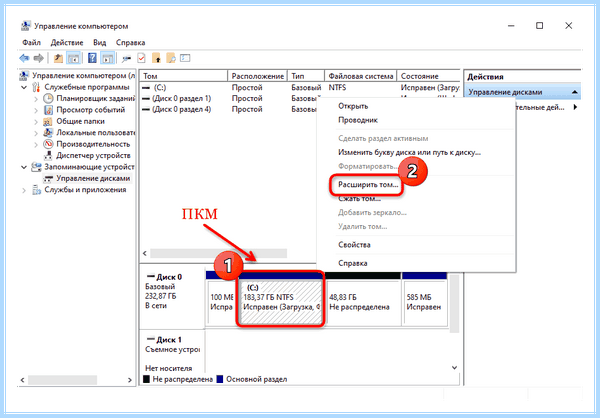This screenshot has width=600, height=418.
Task: Select Локальные пользователи tree node
Action: tap(96, 133)
